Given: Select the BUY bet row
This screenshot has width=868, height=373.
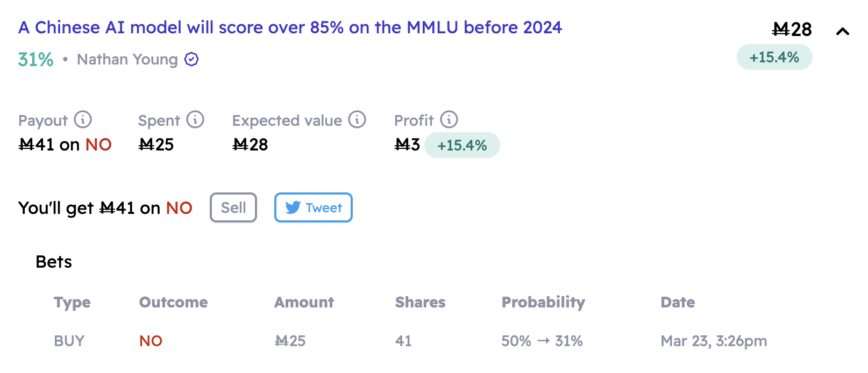Looking at the screenshot, I should point(69,340).
